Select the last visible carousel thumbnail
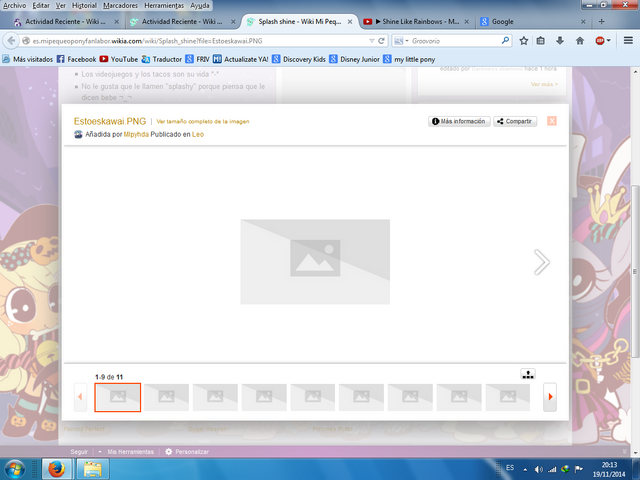 click(508, 397)
